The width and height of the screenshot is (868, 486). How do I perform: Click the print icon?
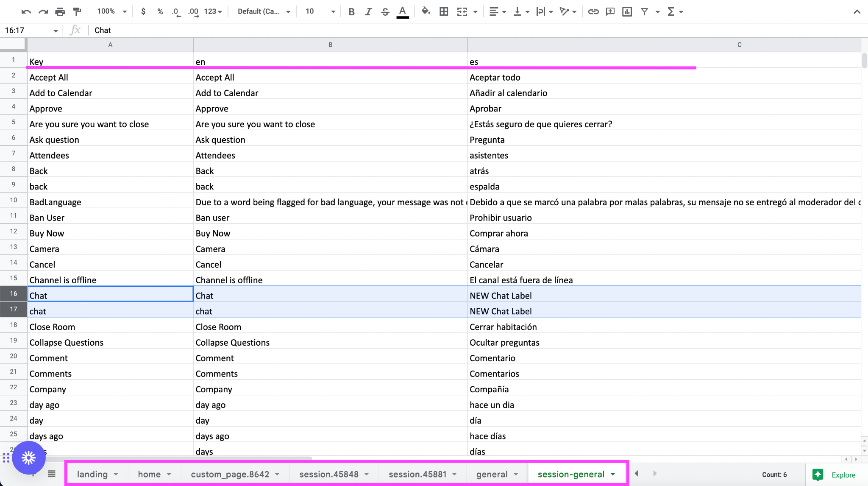click(x=60, y=11)
